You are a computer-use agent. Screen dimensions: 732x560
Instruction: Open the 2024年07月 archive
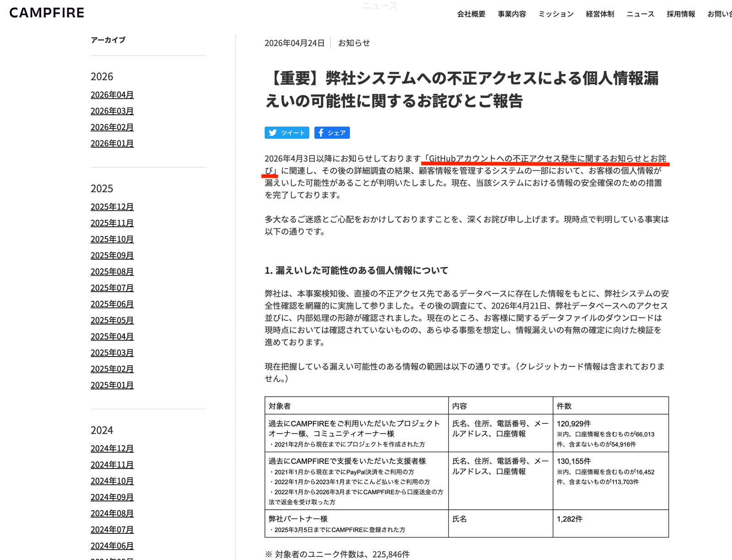[x=112, y=530]
